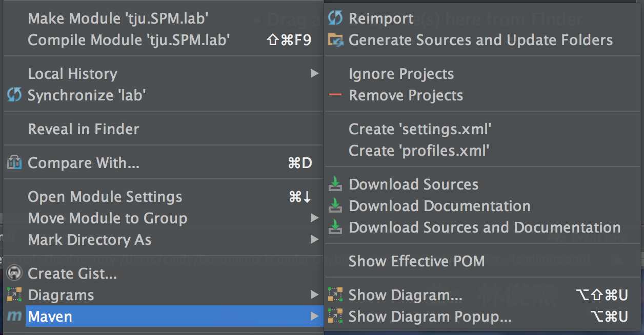644x335 pixels.
Task: Select Compare With... entry
Action: 164,163
